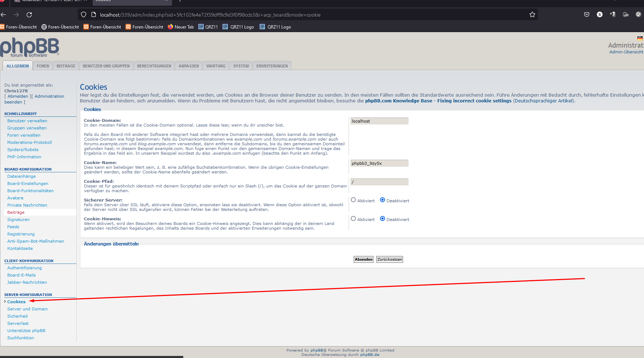Open the ERWEITERUNGEN tab
This screenshot has width=644, height=358.
[x=272, y=66]
